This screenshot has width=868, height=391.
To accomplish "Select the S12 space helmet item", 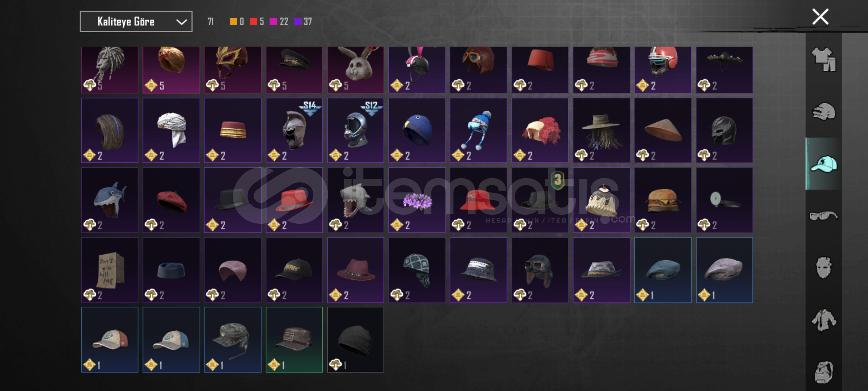I will tap(356, 130).
